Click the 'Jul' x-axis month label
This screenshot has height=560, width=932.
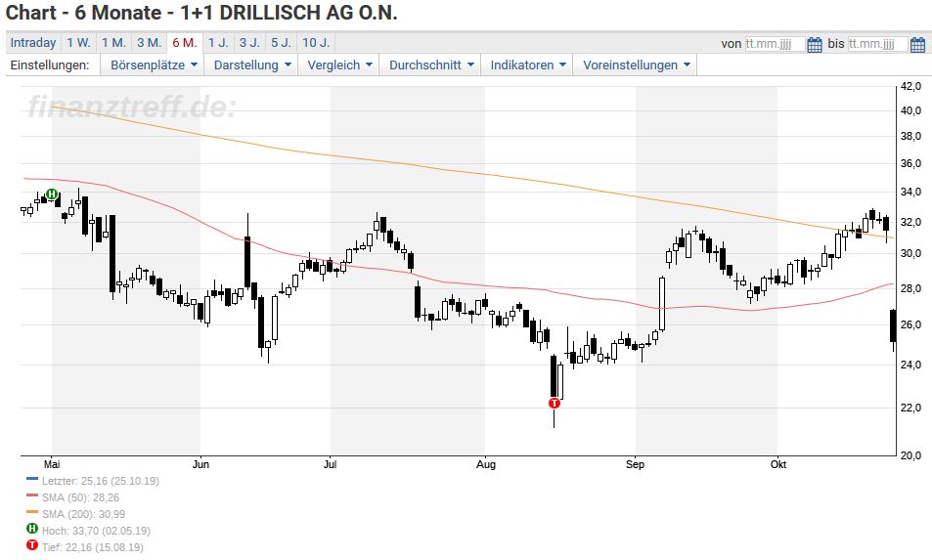(330, 464)
